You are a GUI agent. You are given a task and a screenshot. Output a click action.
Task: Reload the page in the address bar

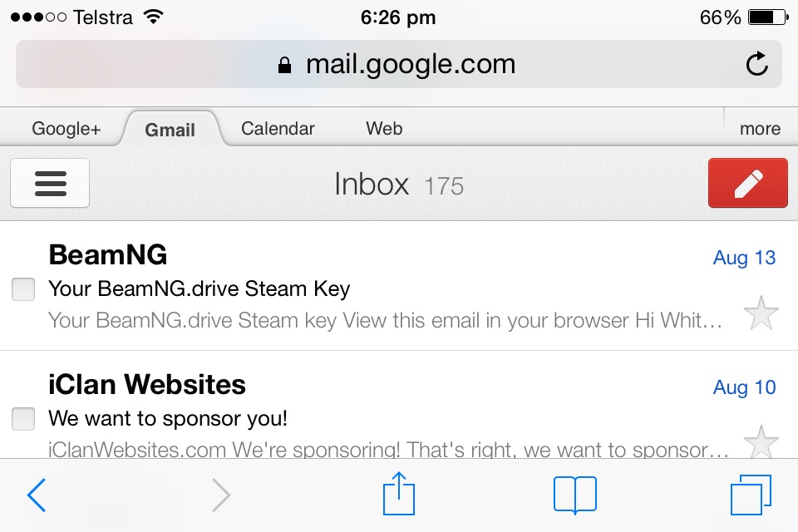[x=756, y=64]
